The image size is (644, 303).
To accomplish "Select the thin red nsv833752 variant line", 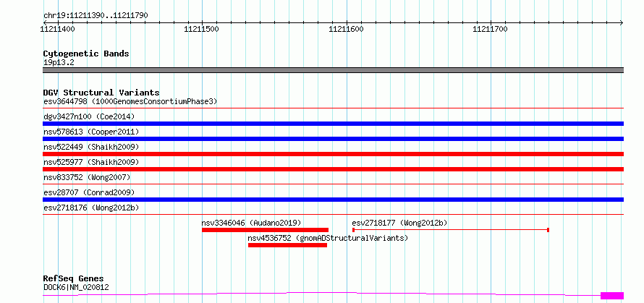I will pyautogui.click(x=333, y=184).
